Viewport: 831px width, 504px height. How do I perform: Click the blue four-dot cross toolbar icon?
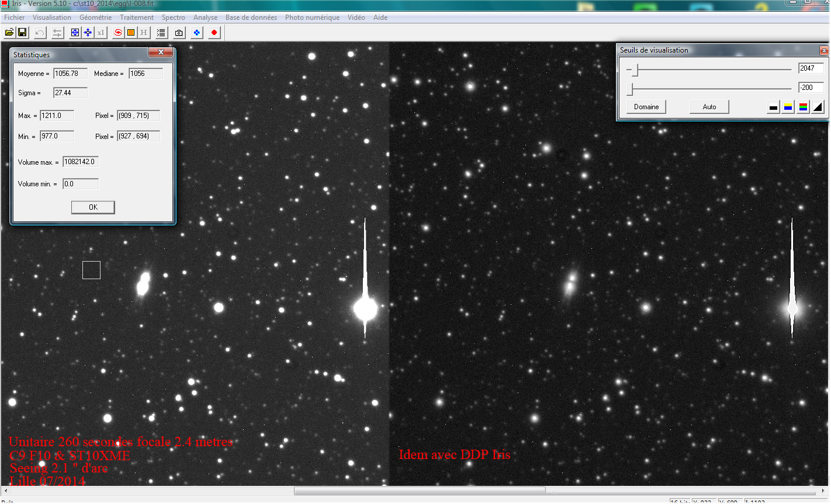click(x=196, y=33)
